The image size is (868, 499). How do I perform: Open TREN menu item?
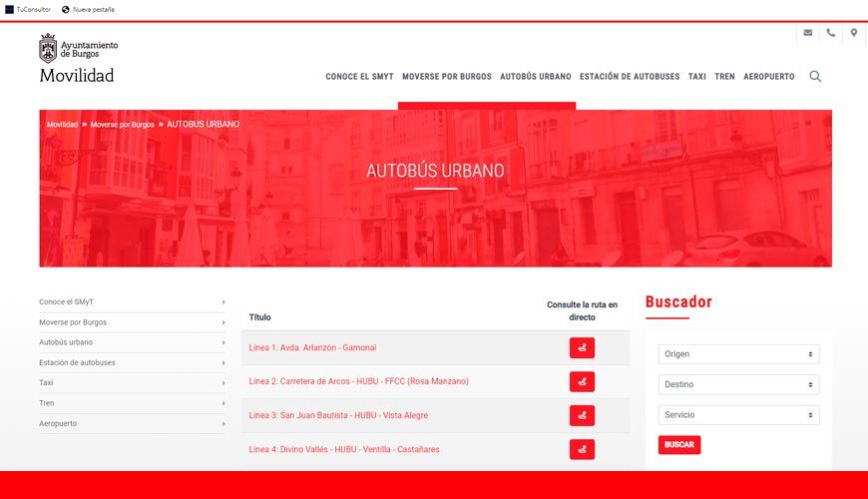[724, 77]
